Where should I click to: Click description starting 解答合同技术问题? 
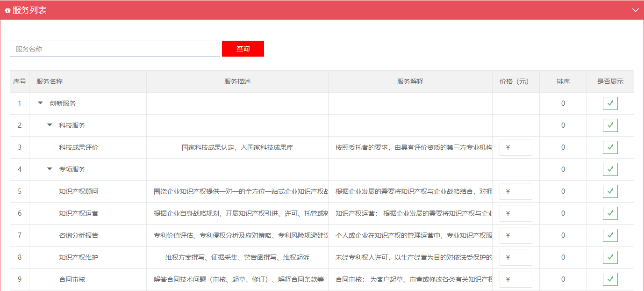[x=239, y=279]
